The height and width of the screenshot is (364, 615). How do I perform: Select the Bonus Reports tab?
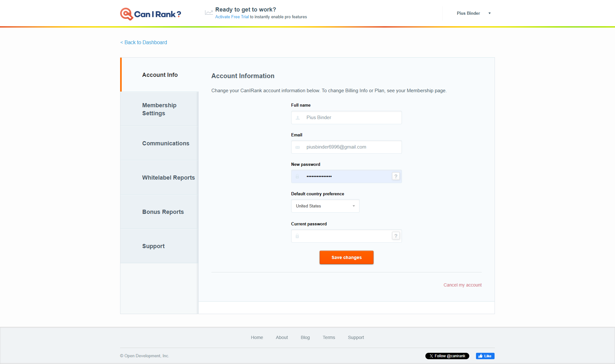pyautogui.click(x=163, y=212)
